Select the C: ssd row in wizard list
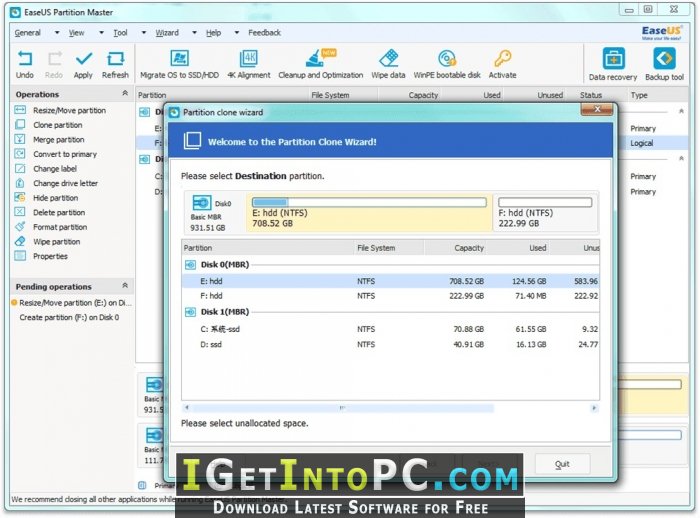Viewport: 700px width, 518px height. (391, 329)
